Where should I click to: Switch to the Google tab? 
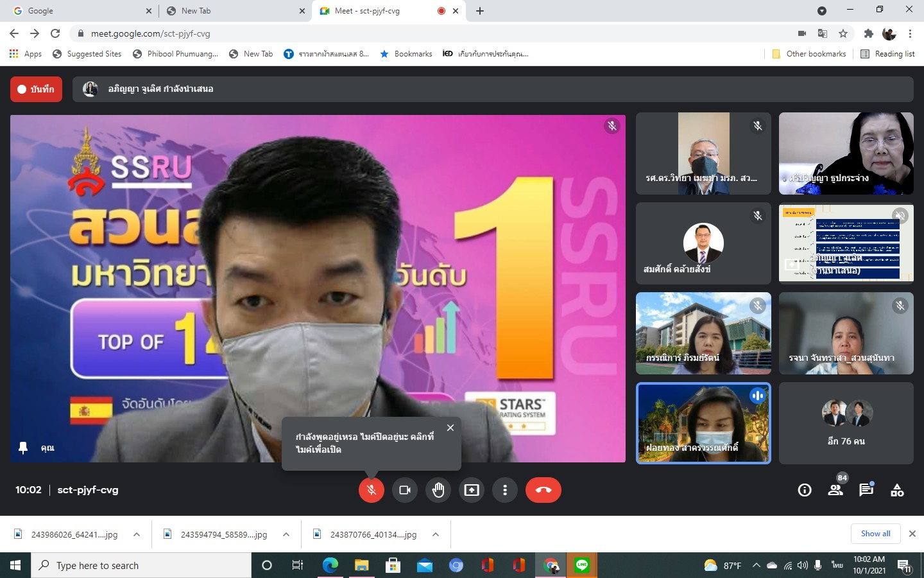click(77, 11)
